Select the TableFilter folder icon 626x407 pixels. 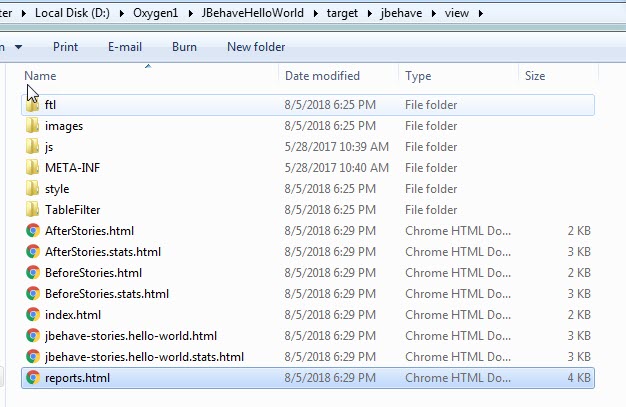pos(32,210)
